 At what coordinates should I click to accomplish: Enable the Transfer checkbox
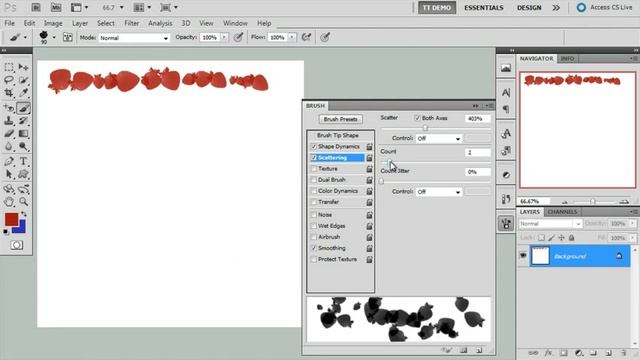point(314,202)
